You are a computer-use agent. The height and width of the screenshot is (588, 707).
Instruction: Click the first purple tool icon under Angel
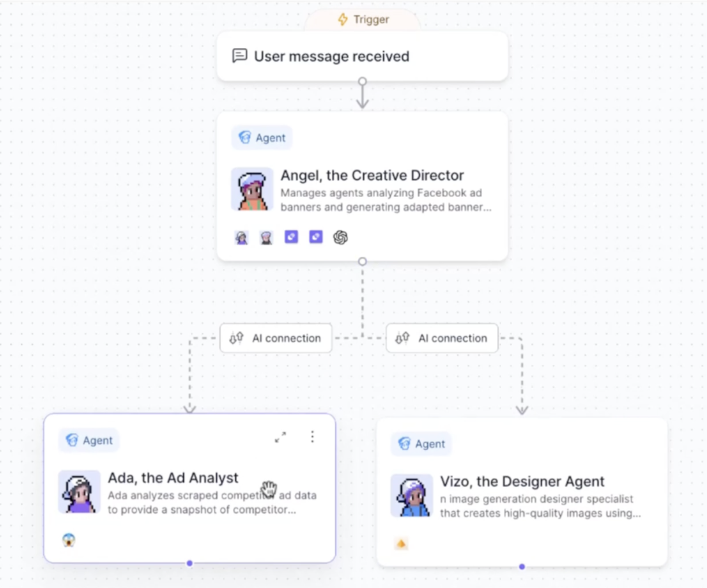click(291, 237)
